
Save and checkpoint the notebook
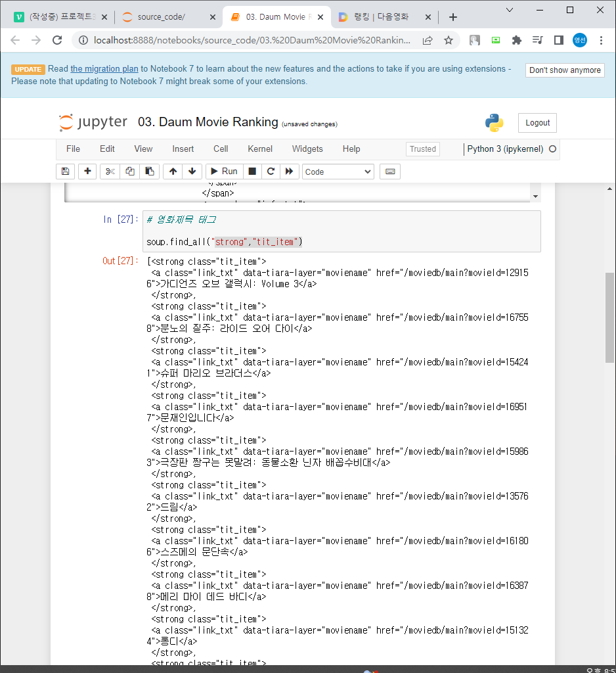tap(65, 172)
